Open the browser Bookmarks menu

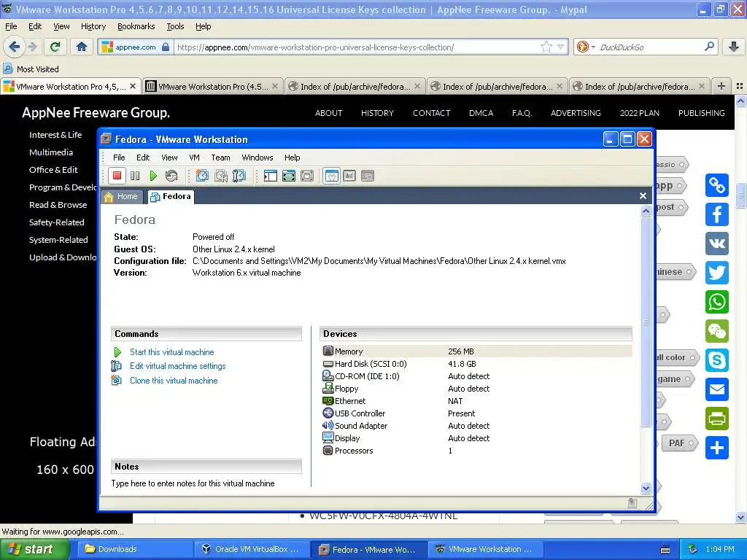(x=136, y=26)
